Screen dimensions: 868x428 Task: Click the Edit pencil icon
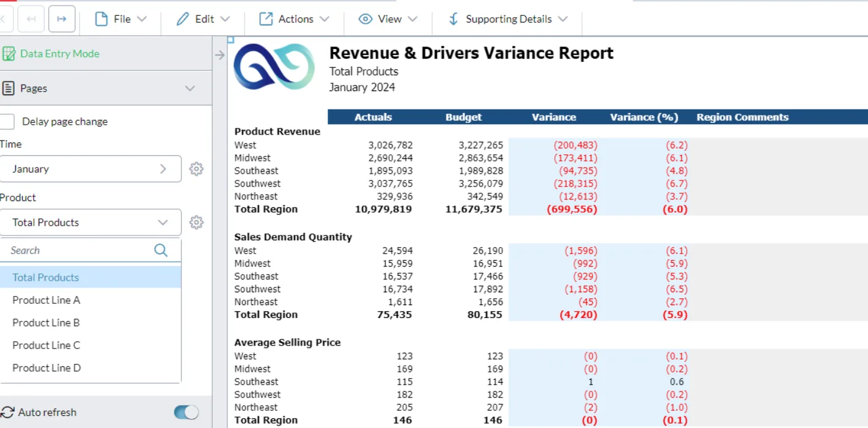(x=182, y=19)
